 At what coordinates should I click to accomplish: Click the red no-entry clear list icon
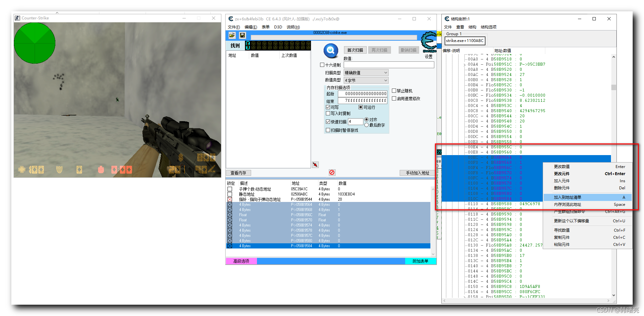[332, 173]
